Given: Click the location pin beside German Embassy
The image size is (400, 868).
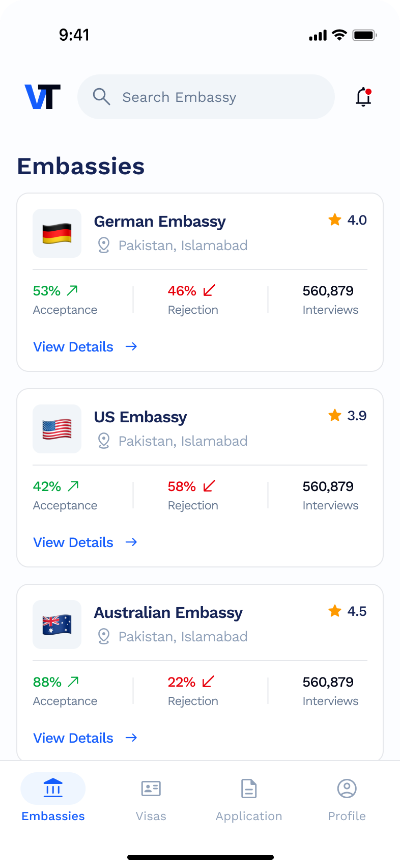Looking at the screenshot, I should point(103,245).
